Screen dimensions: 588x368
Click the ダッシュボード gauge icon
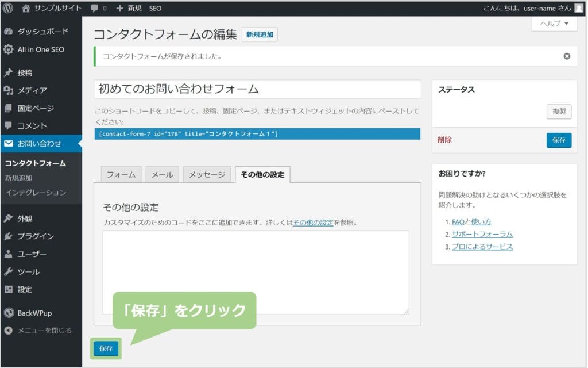(x=8, y=32)
